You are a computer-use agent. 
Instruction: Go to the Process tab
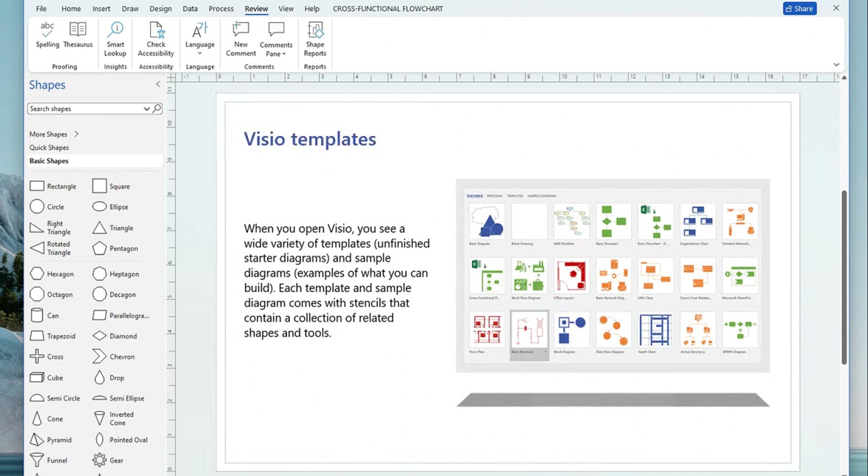221,9
